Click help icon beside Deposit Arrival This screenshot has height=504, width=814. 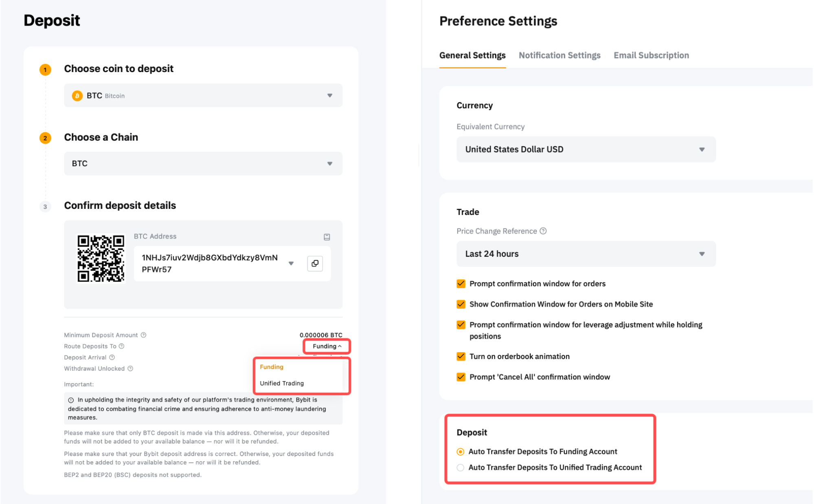(112, 357)
